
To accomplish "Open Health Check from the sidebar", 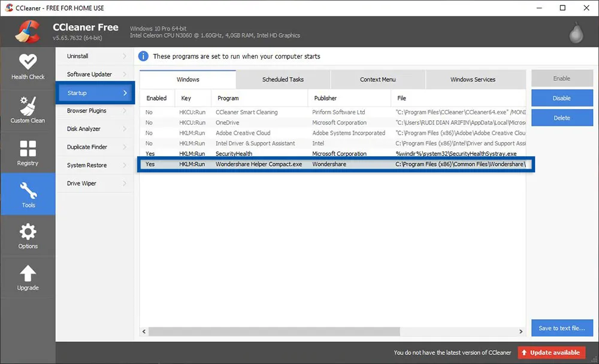I will click(28, 66).
